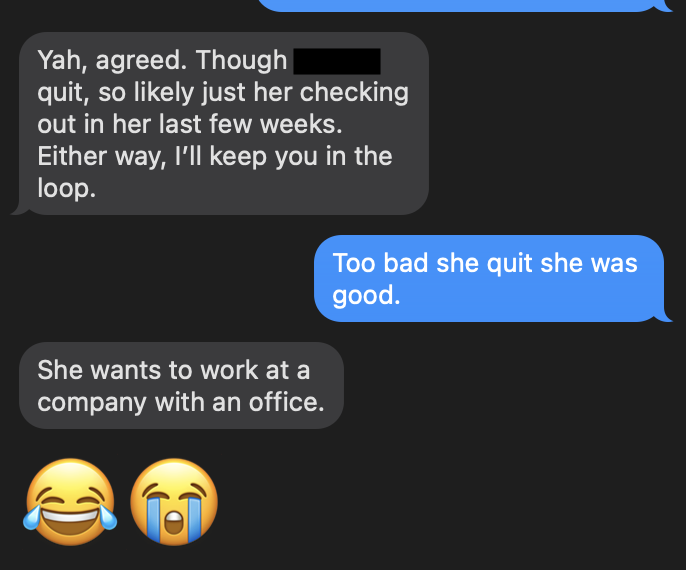
Task: Select the black redacted name box
Action: click(336, 61)
